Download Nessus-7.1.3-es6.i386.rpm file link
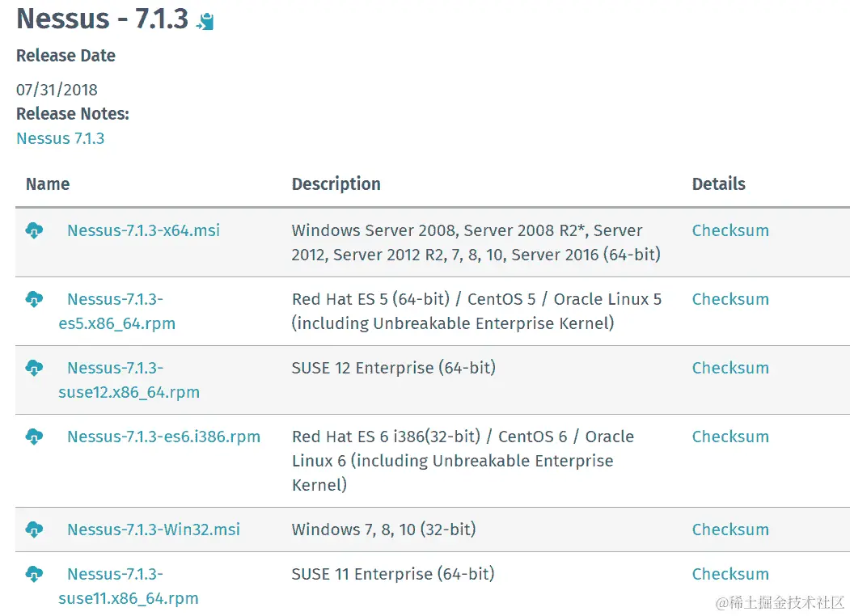Screen dimensions: 850x616 [163, 437]
